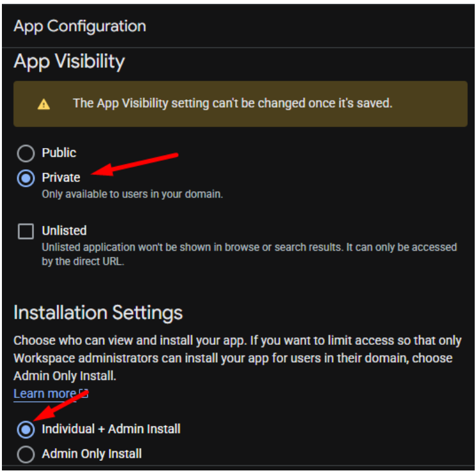The image size is (476, 473).
Task: Click the visibility can't be changed warning text
Action: 232,103
